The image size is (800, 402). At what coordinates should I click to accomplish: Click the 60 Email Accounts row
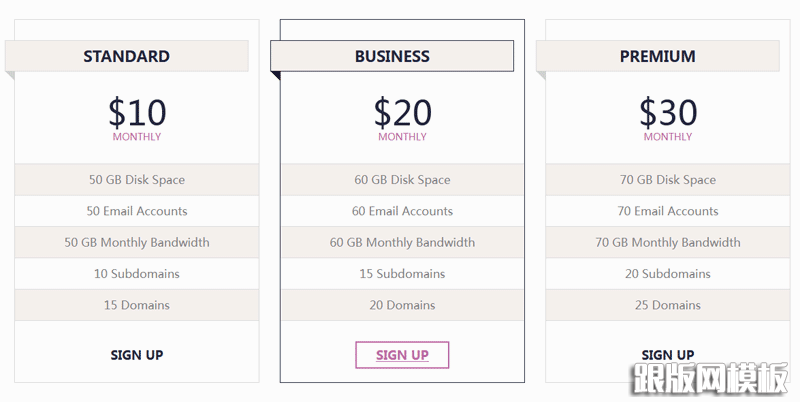click(x=402, y=211)
